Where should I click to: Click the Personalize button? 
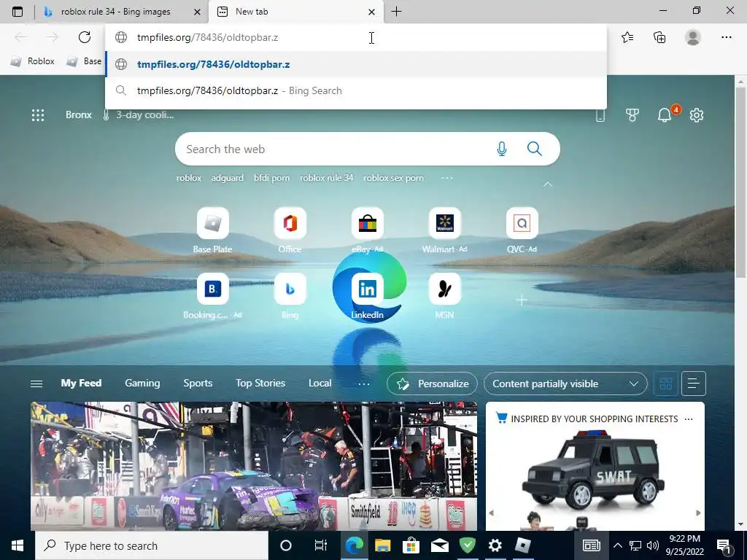pos(432,384)
